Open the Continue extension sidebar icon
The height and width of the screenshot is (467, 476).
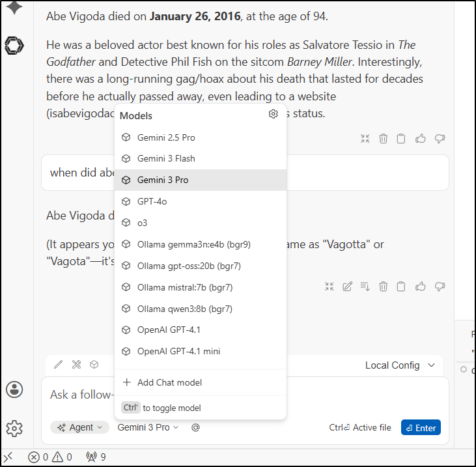14,45
